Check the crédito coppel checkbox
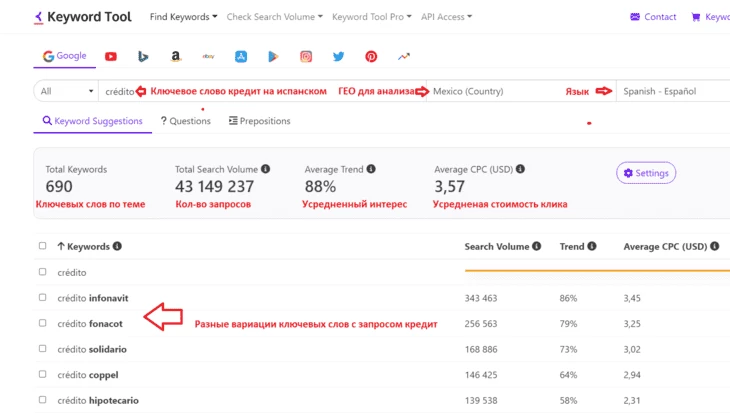 [x=42, y=374]
